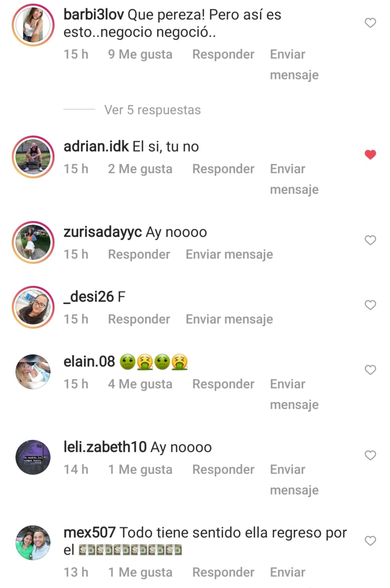Screen dimensions: 390x588
Task: Like leli.zabeth10's comment
Action: coord(370,455)
